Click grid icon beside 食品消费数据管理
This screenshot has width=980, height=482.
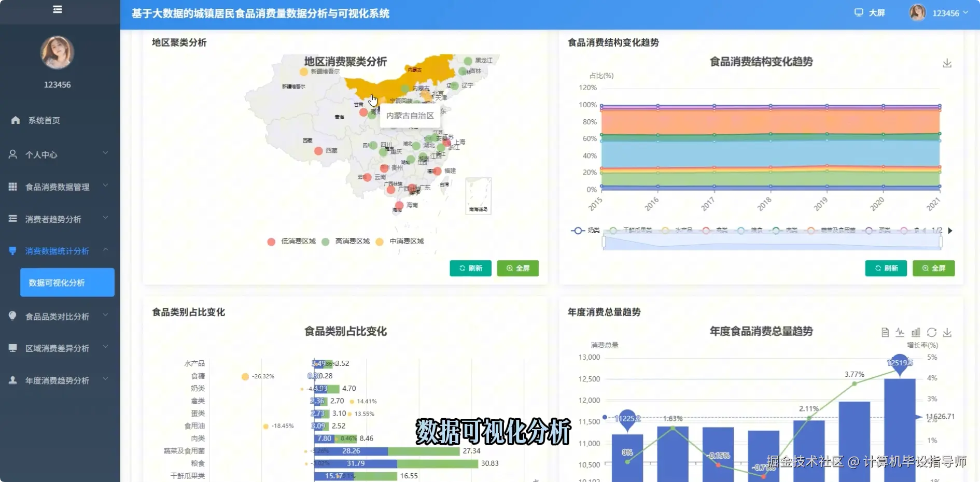pyautogui.click(x=13, y=187)
